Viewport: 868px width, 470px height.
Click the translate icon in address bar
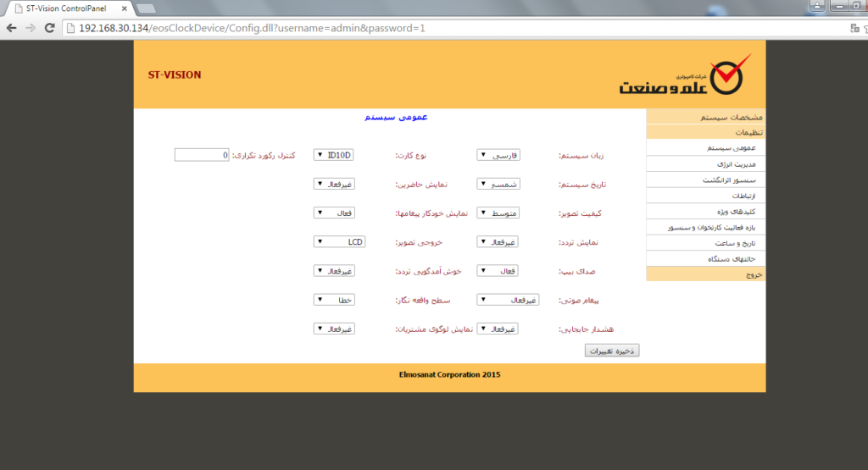854,28
